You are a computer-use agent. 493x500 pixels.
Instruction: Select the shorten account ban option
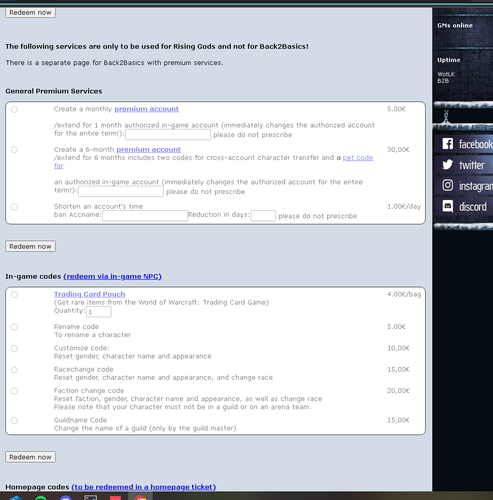[x=14, y=207]
